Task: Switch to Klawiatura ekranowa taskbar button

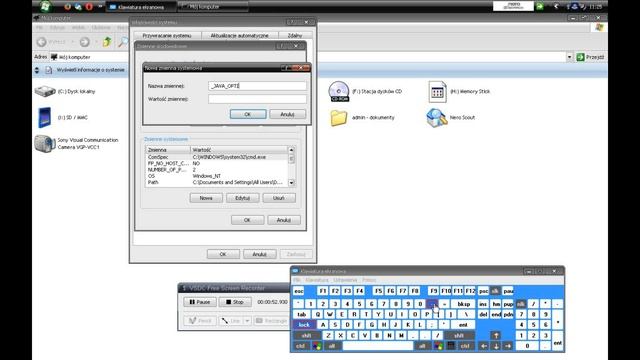Action: (x=141, y=7)
